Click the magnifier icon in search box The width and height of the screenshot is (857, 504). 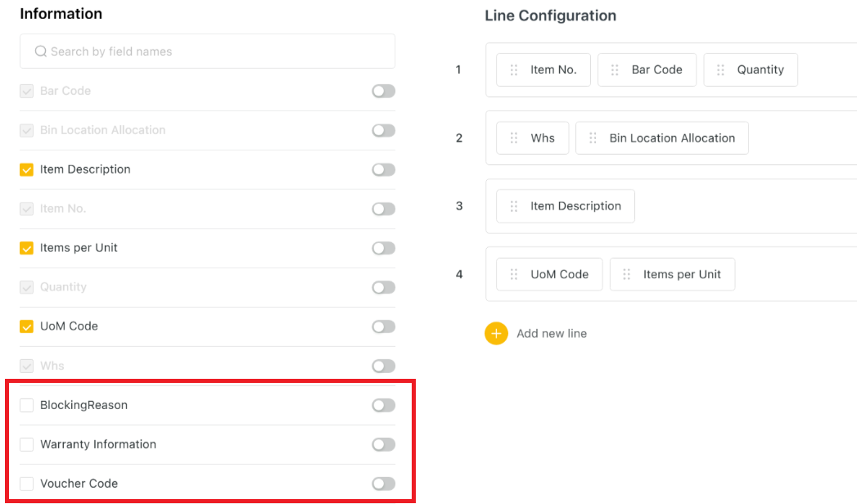40,52
